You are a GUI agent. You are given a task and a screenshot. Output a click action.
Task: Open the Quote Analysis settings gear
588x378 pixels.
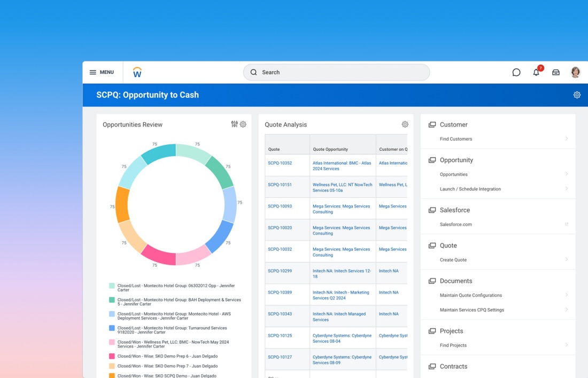point(405,124)
